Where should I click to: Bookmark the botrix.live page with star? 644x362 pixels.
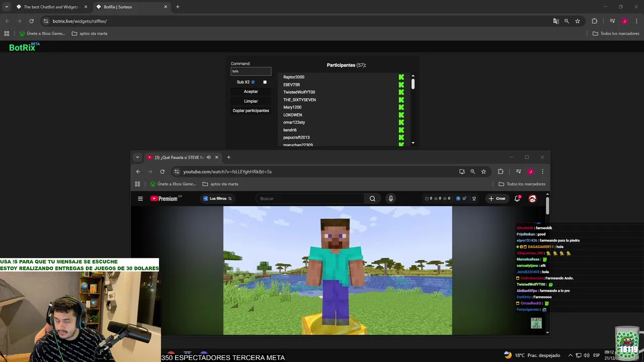pyautogui.click(x=578, y=21)
